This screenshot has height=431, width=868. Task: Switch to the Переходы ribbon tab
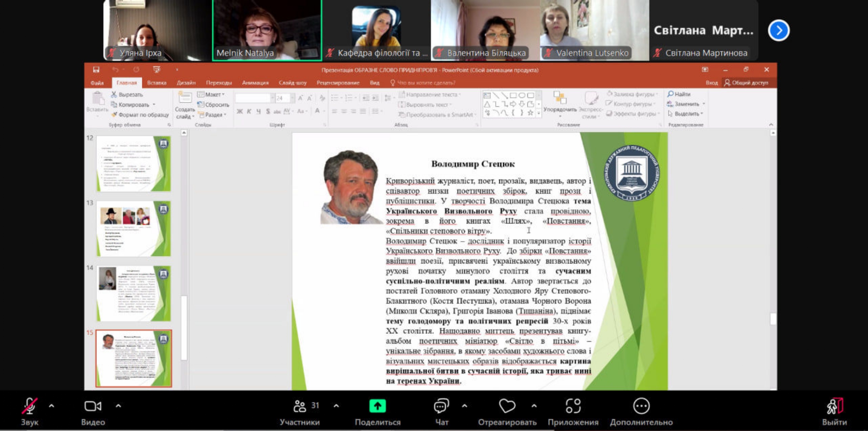click(x=219, y=83)
